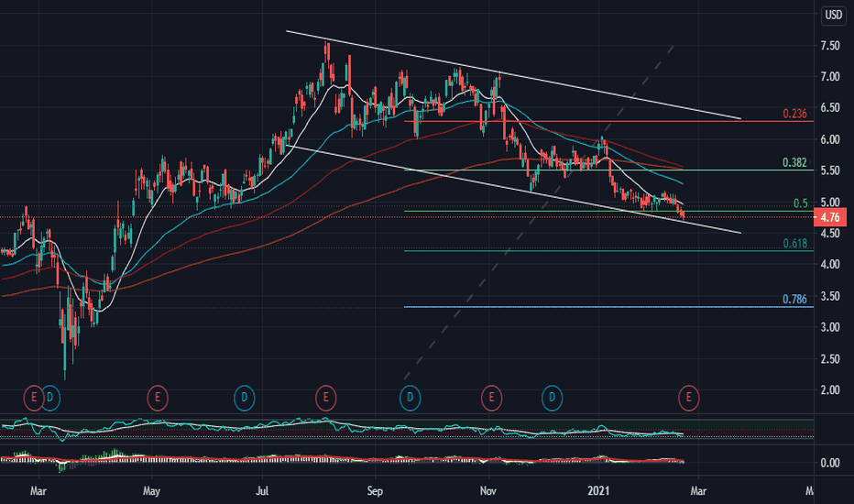Viewport: 854px width, 504px height.
Task: Open the earnings E marker above the May label
Action: pyautogui.click(x=158, y=399)
